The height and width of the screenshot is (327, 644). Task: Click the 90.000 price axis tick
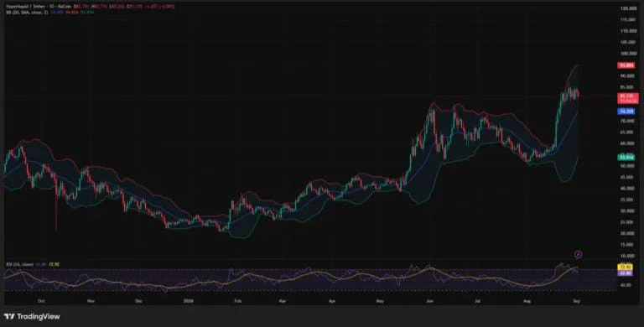tap(628, 76)
